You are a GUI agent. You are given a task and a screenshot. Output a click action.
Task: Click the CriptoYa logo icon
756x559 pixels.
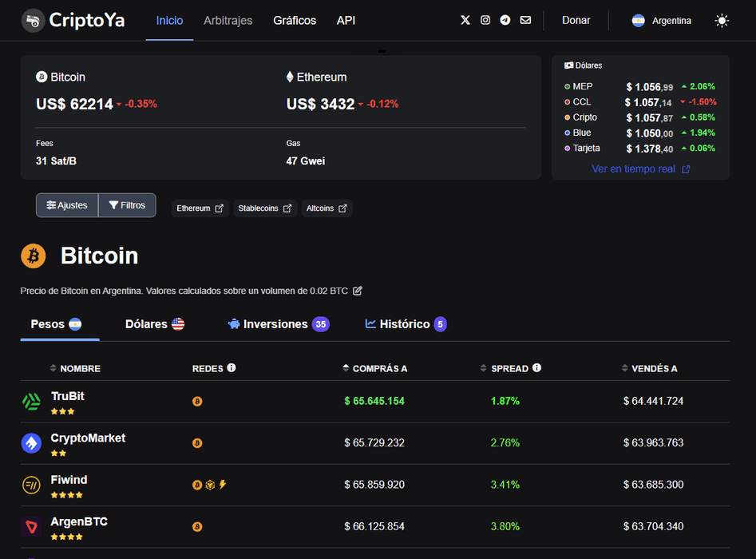(33, 21)
